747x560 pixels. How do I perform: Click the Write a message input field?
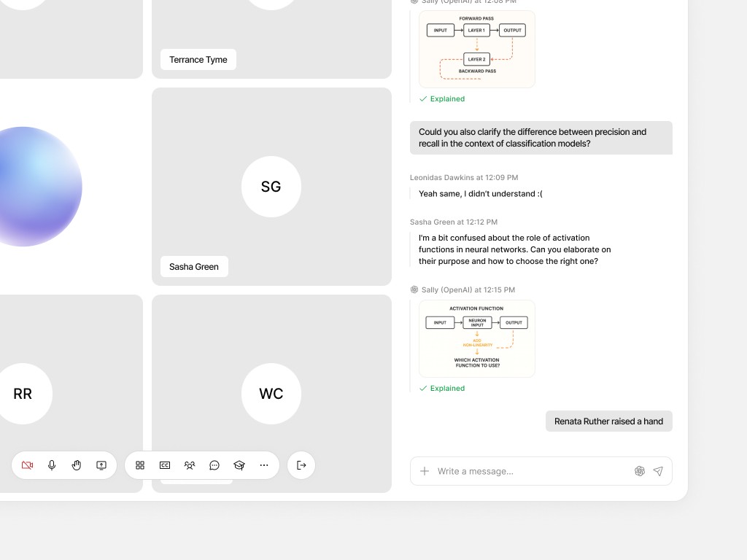point(511,471)
